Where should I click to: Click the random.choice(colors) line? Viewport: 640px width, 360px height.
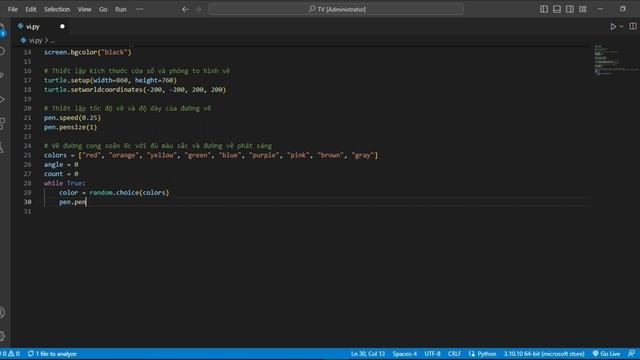(114, 193)
